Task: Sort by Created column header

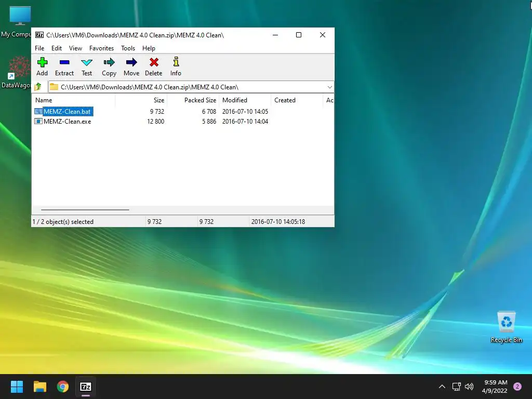Action: 297,100
